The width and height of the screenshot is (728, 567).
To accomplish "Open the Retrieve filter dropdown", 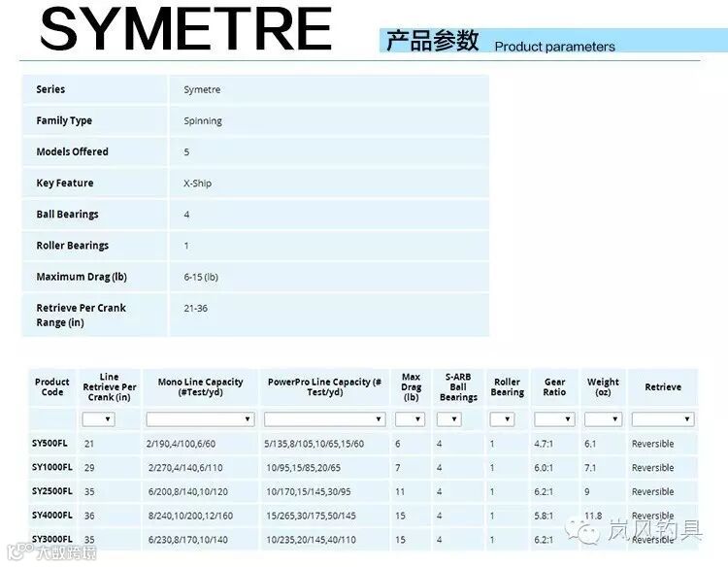I will click(663, 419).
